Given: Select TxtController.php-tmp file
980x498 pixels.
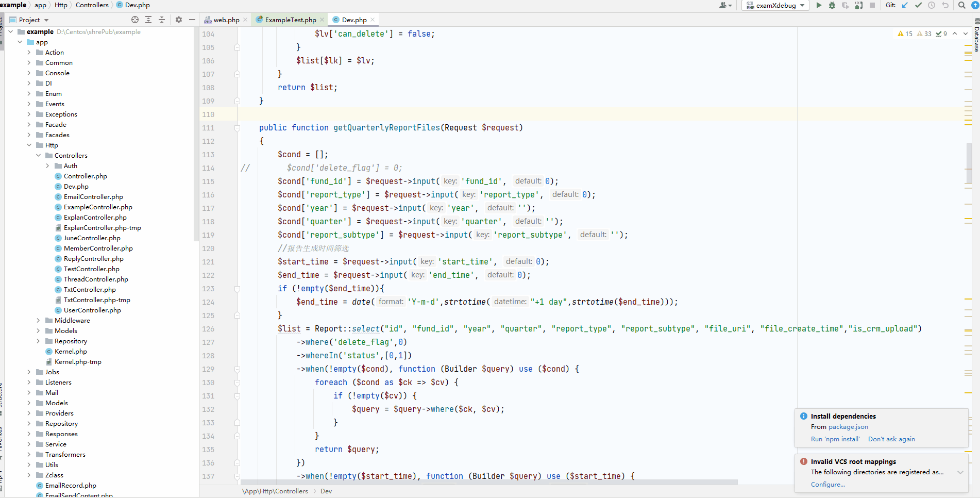Looking at the screenshot, I should pos(97,300).
